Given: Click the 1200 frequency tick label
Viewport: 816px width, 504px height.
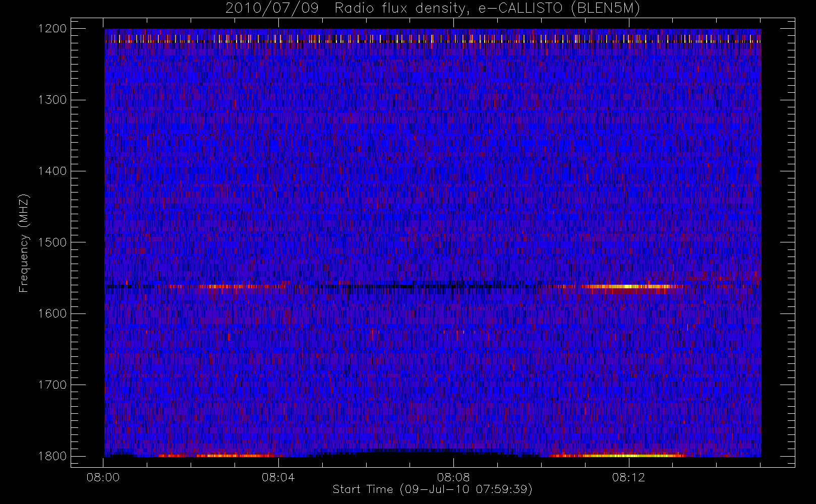Looking at the screenshot, I should click(x=52, y=29).
